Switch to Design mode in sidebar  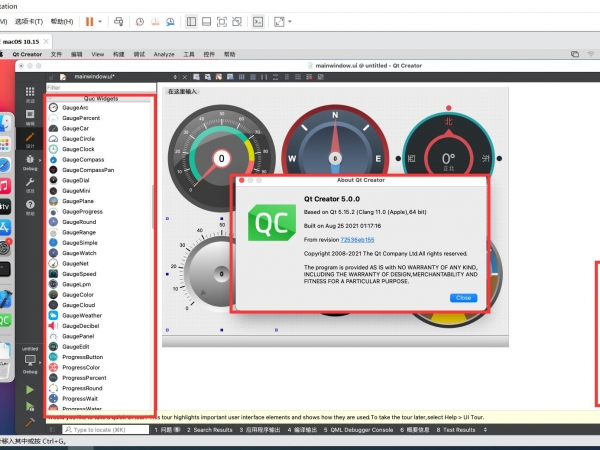pyautogui.click(x=29, y=138)
